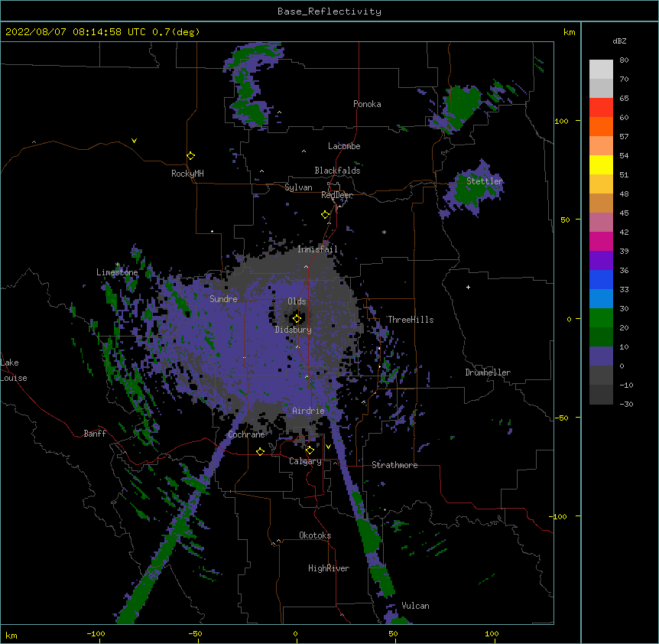The height and width of the screenshot is (644, 659).
Task: Click the Cochrane town label
Action: tap(246, 434)
